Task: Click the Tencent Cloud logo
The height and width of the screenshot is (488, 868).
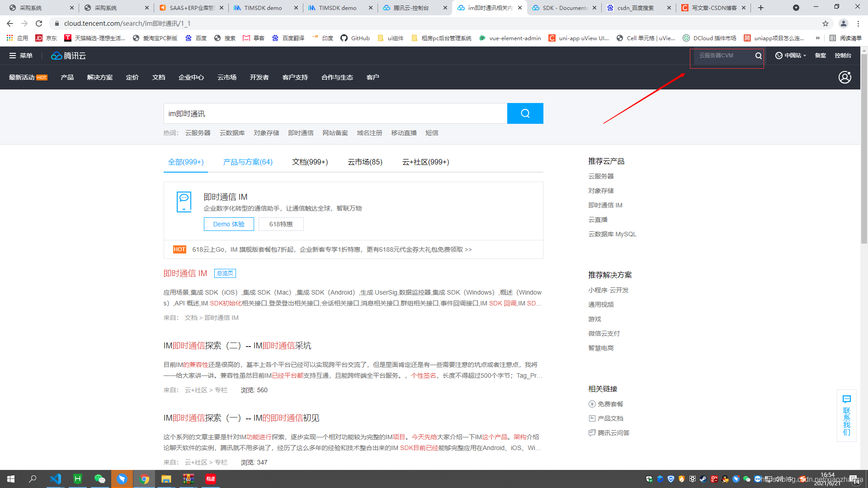Action: point(69,56)
